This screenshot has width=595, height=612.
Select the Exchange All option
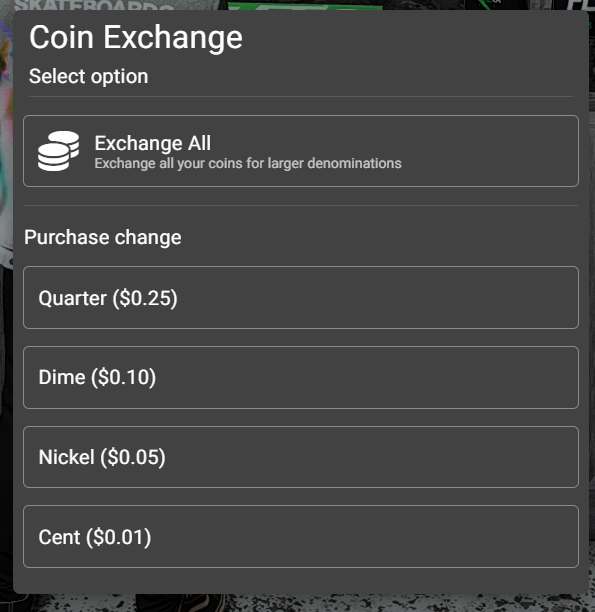pos(301,151)
